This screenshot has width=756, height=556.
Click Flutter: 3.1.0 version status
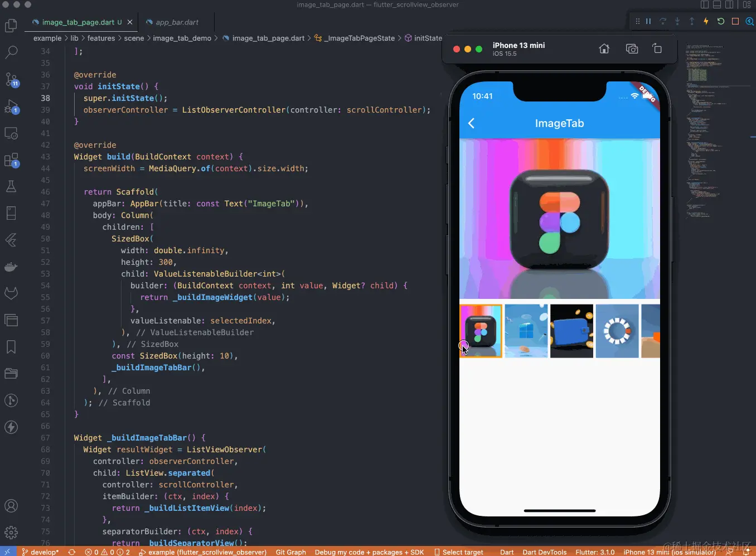click(x=595, y=552)
